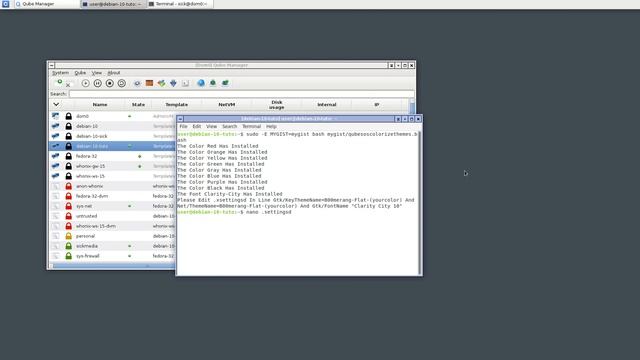Switch to user@debian-10-tuto taskbar button
640x360 pixels.
coord(113,4)
